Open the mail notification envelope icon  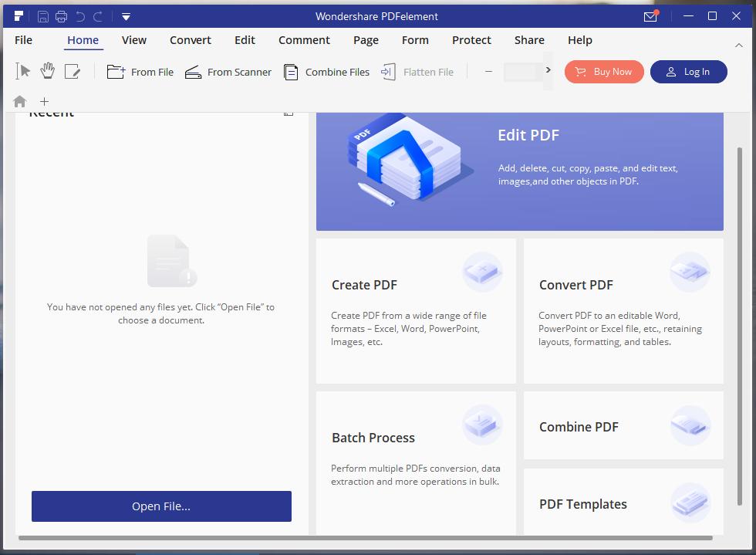651,16
